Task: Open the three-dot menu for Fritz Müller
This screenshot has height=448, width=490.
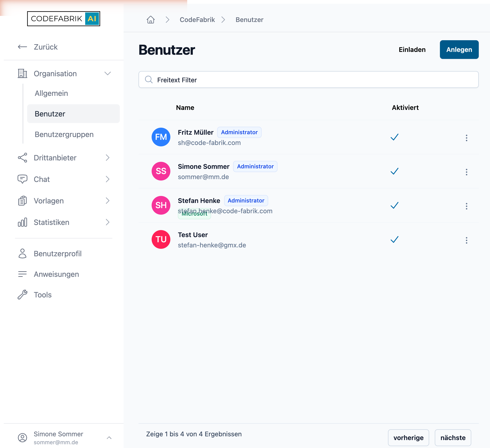Action: coord(466,138)
